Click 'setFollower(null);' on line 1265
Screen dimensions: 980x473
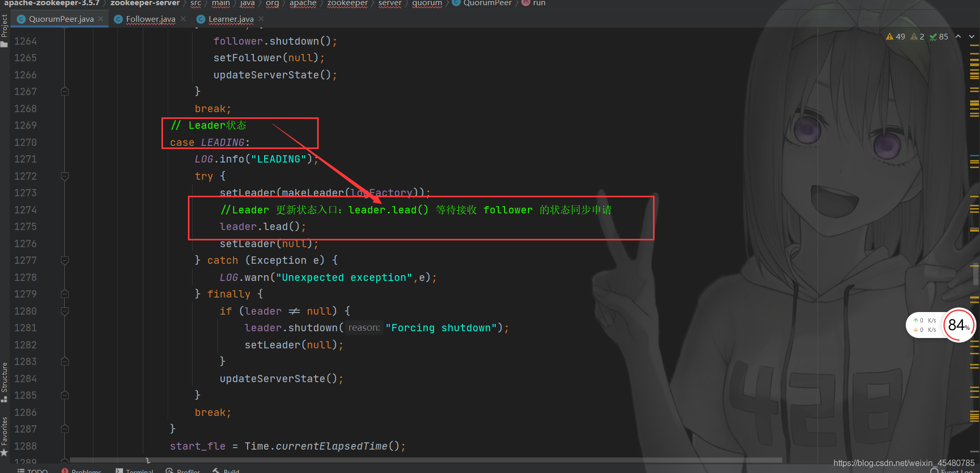(269, 58)
